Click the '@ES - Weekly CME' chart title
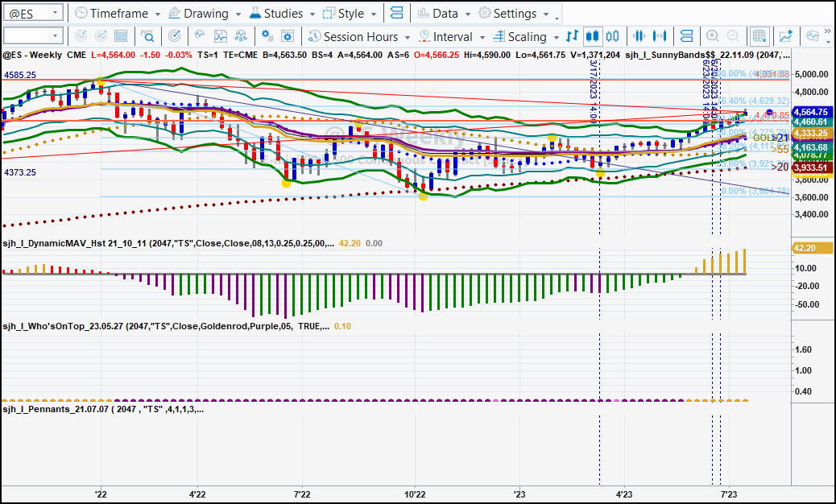 point(43,55)
